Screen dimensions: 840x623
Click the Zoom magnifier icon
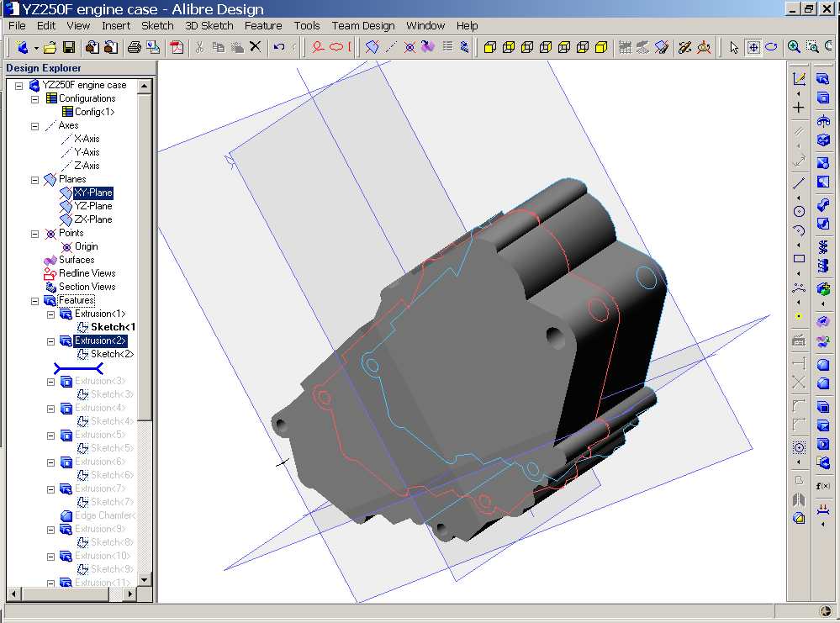(x=794, y=47)
